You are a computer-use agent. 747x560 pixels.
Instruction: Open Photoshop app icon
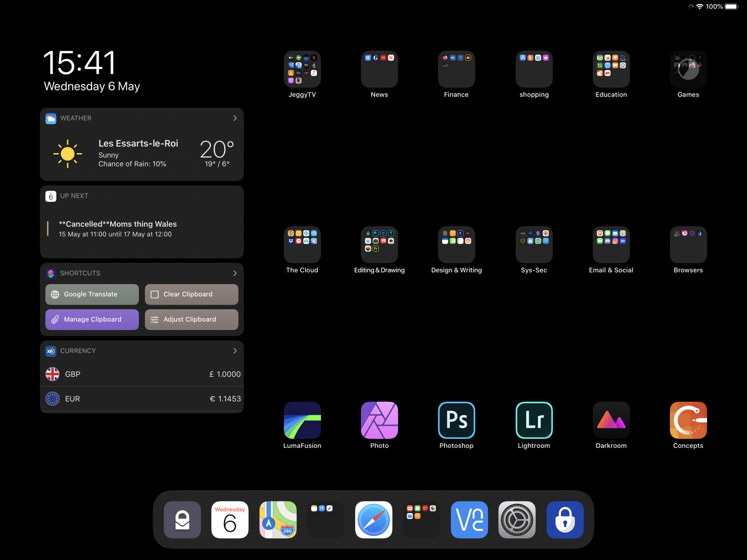456,420
